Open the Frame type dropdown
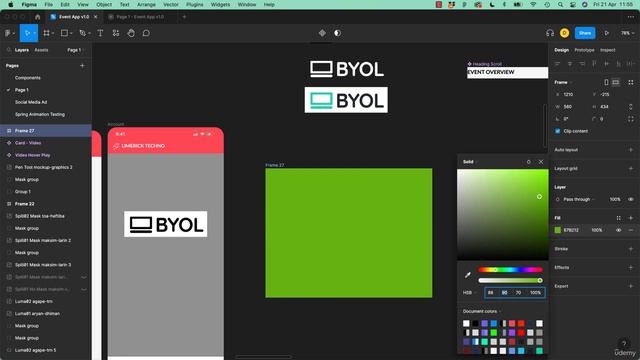Viewport: 640px width, 360px height. coord(562,82)
